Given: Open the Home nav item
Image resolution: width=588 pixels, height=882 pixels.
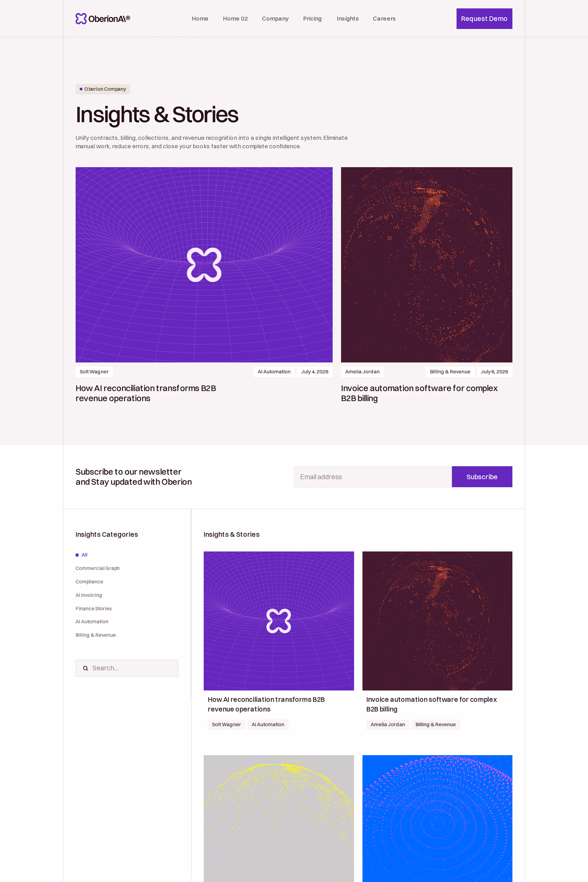Looking at the screenshot, I should pyautogui.click(x=200, y=18).
